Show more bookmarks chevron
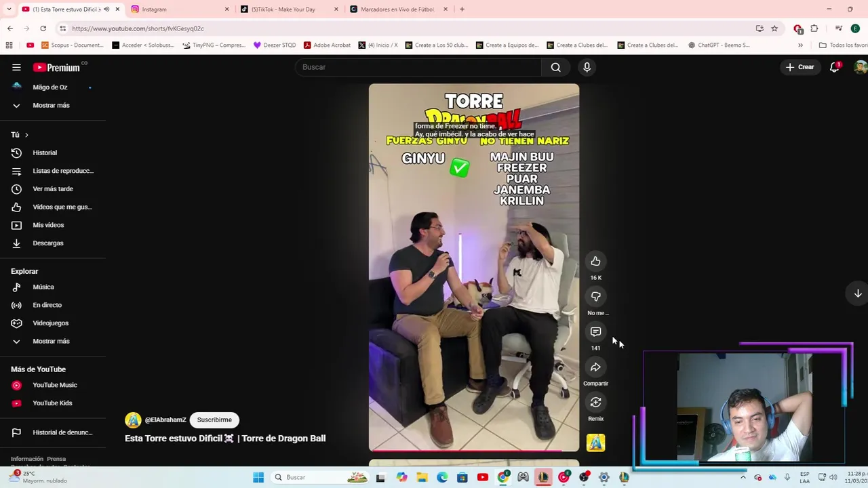Screen dimensions: 868x488 click(x=800, y=45)
